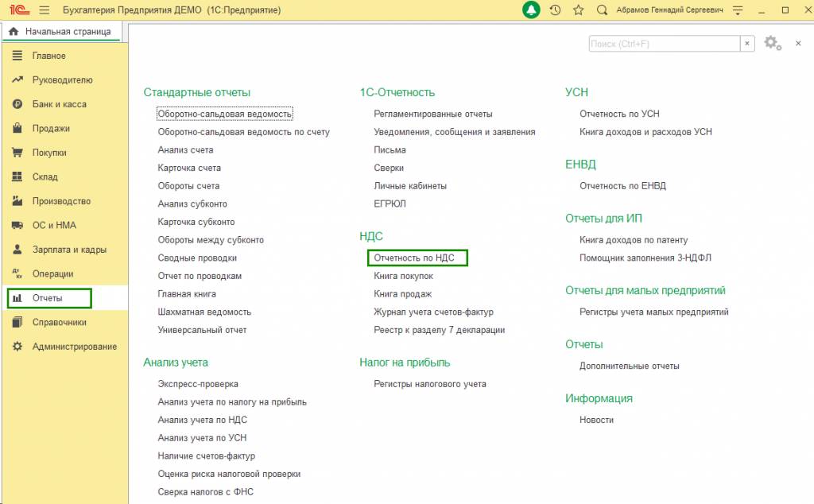Open Обороты между субконто report
Screen dimensions: 814x504
(x=211, y=240)
